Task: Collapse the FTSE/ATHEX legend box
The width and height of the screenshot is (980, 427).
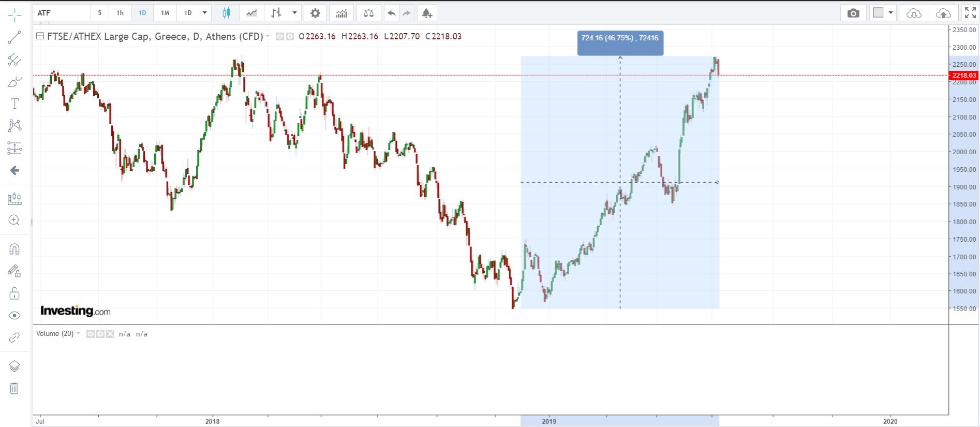Action: click(40, 36)
